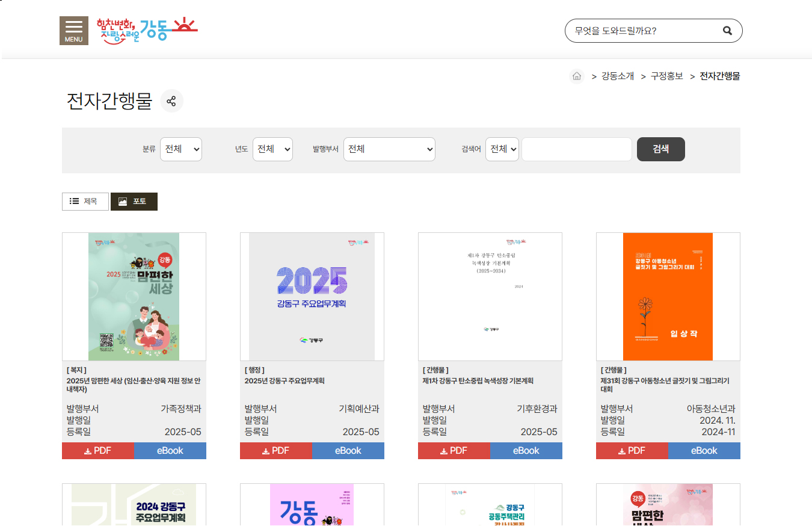This screenshot has height=526, width=812.
Task: Go to 강동소개 in breadcrumb
Action: 617,76
